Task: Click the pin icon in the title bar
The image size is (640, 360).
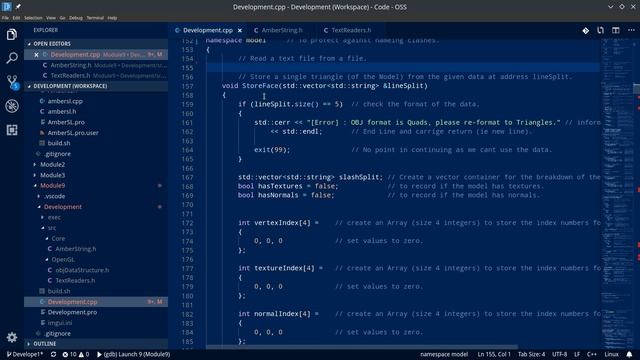Action: (18, 7)
